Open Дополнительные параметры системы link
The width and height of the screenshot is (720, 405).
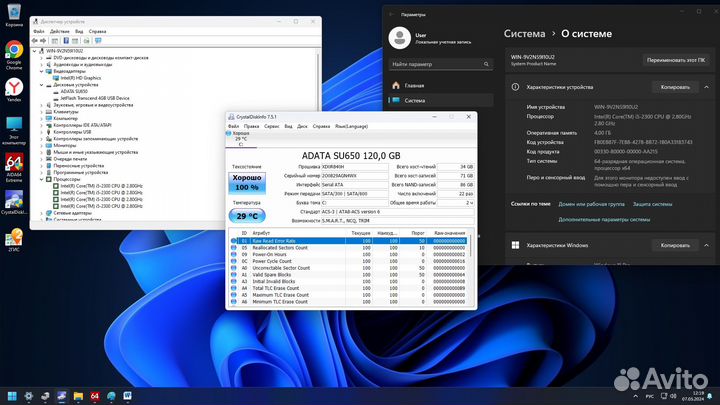[604, 219]
